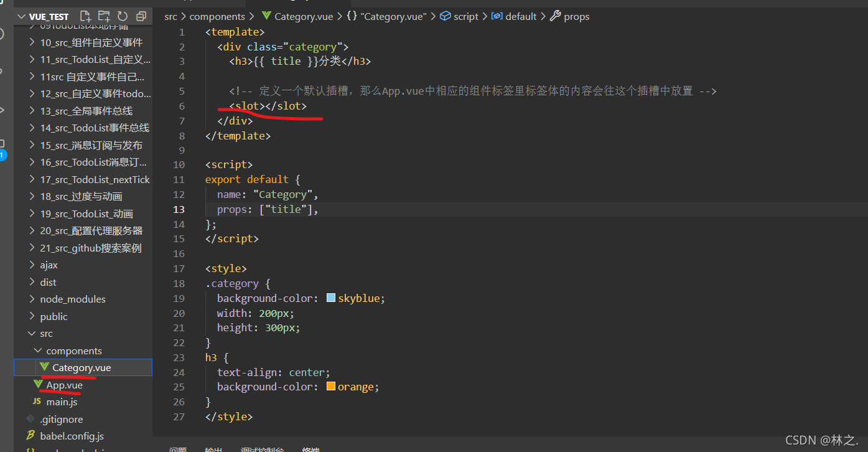Click the closing </style> tag line
Image resolution: width=868 pixels, height=452 pixels.
229,417
